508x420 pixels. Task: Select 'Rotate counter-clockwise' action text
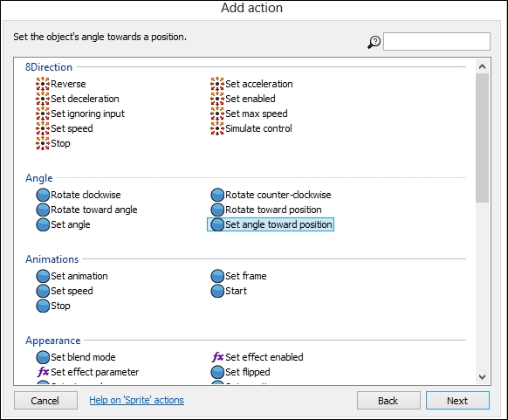tap(278, 195)
